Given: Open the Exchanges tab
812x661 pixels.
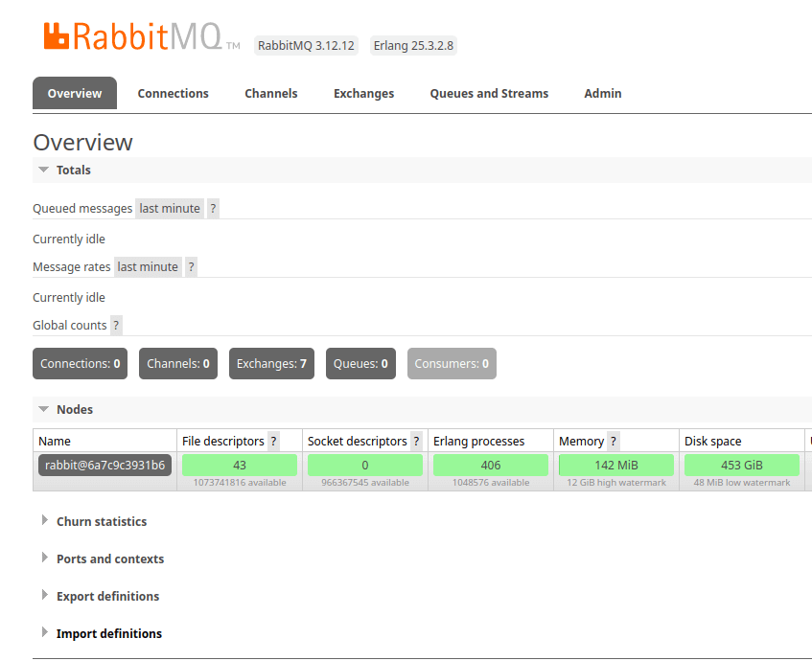Looking at the screenshot, I should (x=363, y=94).
